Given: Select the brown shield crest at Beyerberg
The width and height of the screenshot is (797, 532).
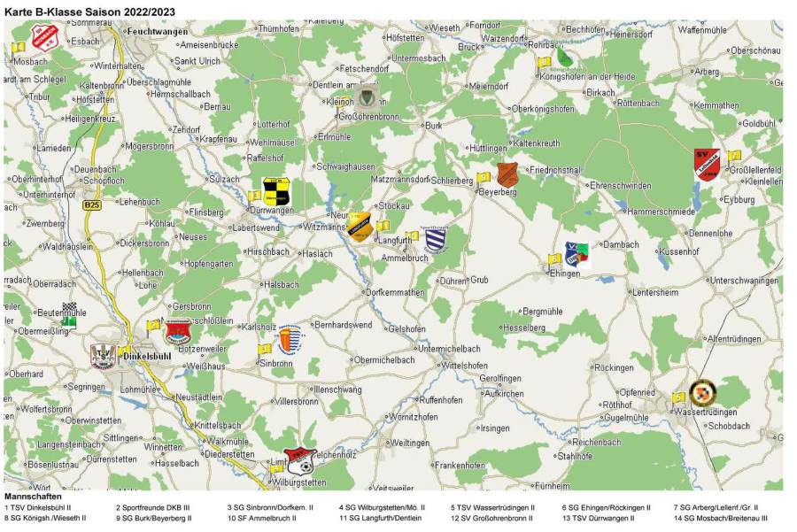Looking at the screenshot, I should click(x=507, y=174).
